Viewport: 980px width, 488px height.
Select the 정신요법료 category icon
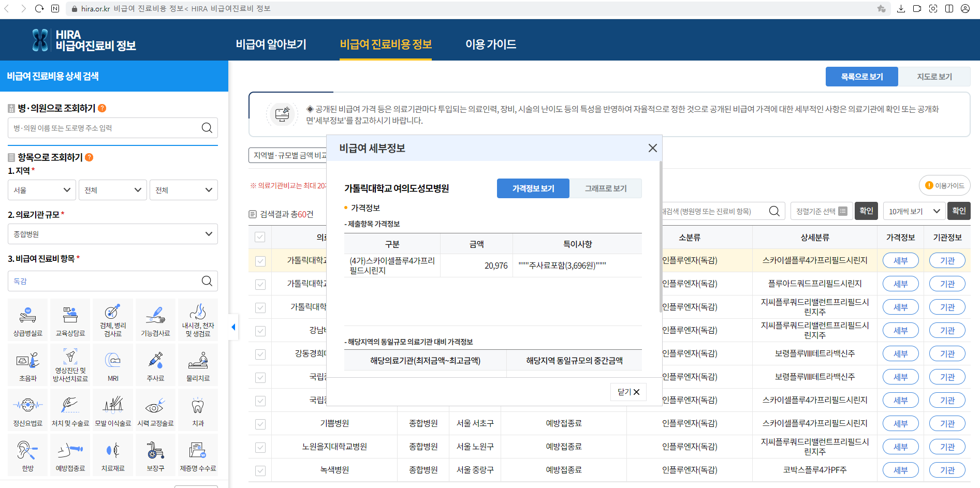click(x=28, y=410)
